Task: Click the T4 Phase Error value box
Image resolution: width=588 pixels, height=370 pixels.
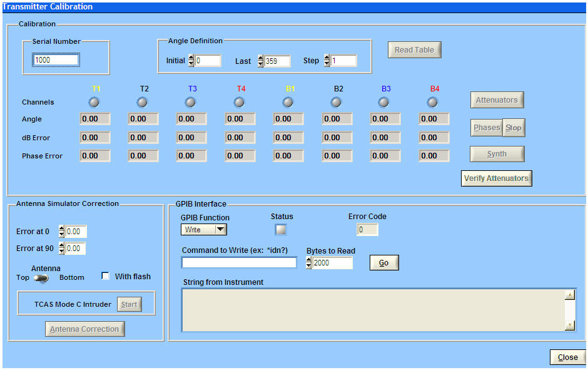Action: pyautogui.click(x=240, y=156)
